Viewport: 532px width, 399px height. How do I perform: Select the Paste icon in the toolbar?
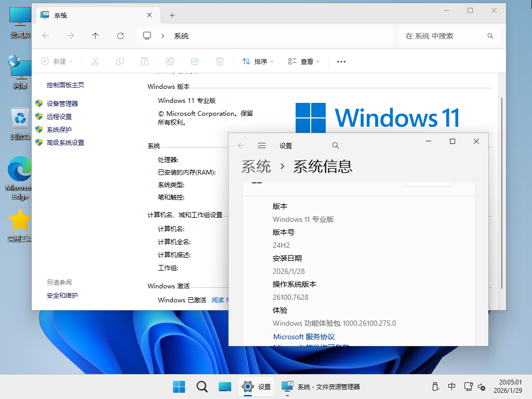pos(145,61)
